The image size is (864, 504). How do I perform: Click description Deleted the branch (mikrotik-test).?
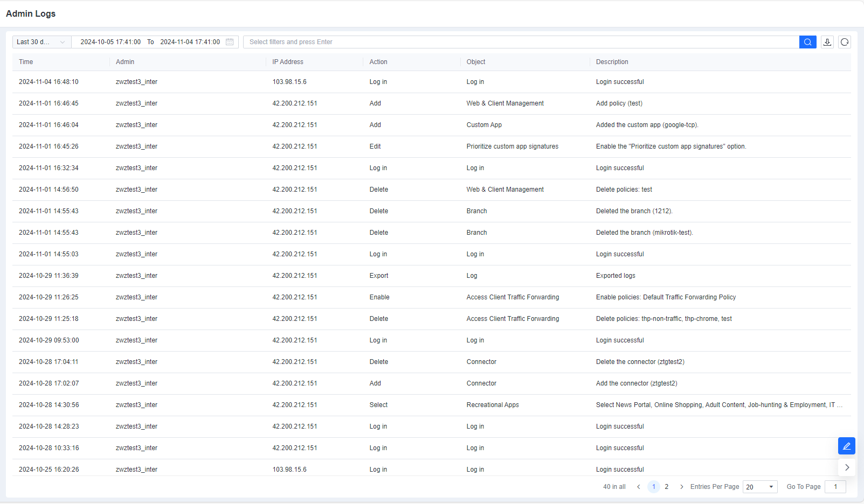coord(645,233)
